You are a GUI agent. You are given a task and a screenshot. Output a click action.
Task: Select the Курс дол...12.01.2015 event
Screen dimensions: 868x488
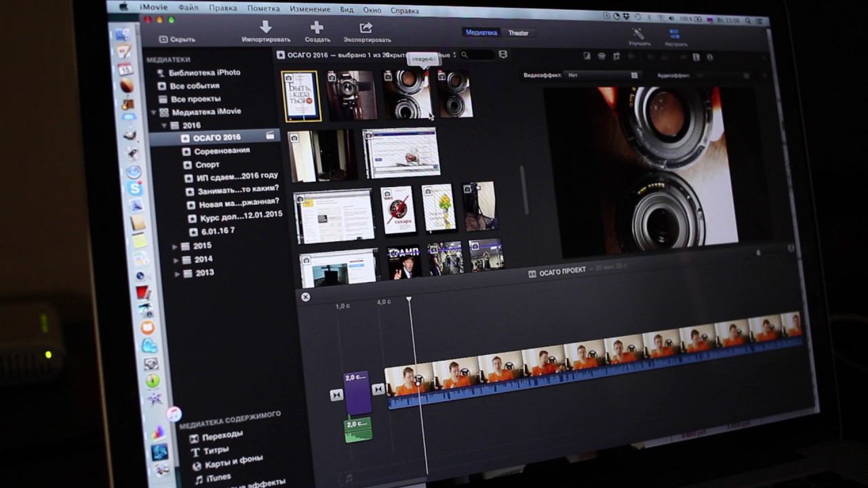[241, 217]
